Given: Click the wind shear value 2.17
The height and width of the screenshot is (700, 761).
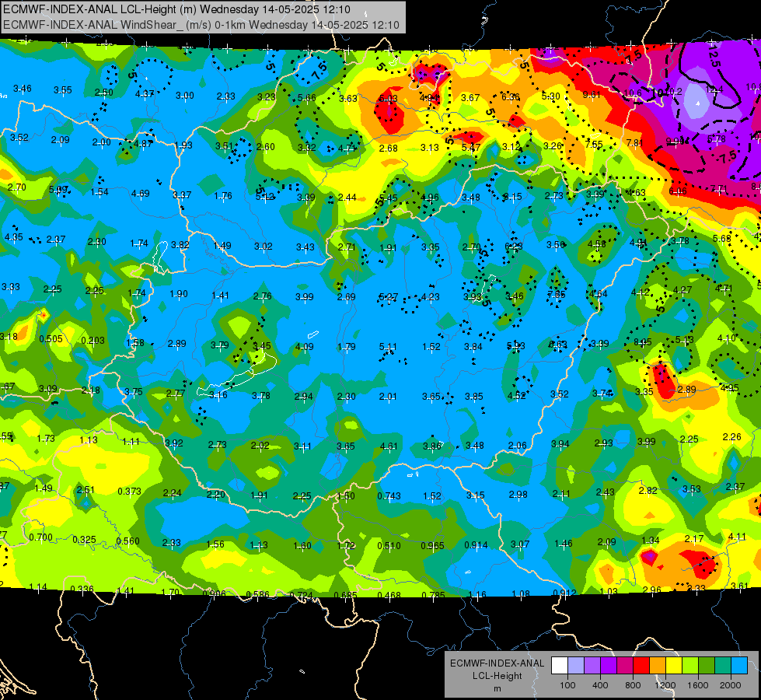Looking at the screenshot, I should (x=694, y=539).
